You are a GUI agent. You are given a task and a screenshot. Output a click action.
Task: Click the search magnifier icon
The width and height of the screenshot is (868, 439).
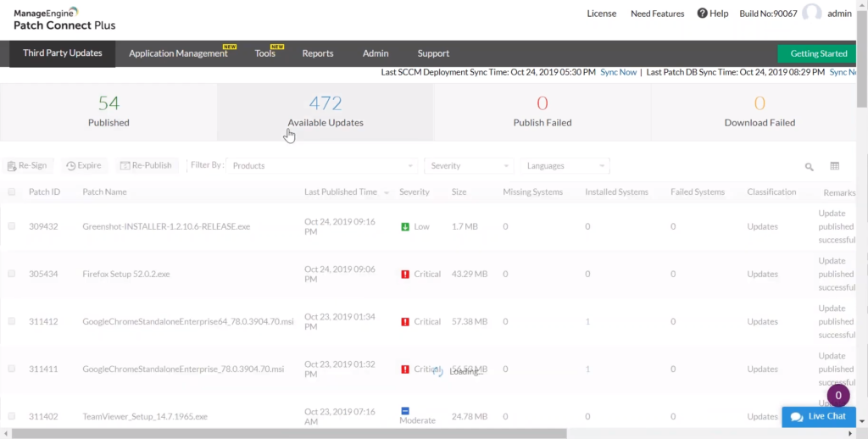810,167
